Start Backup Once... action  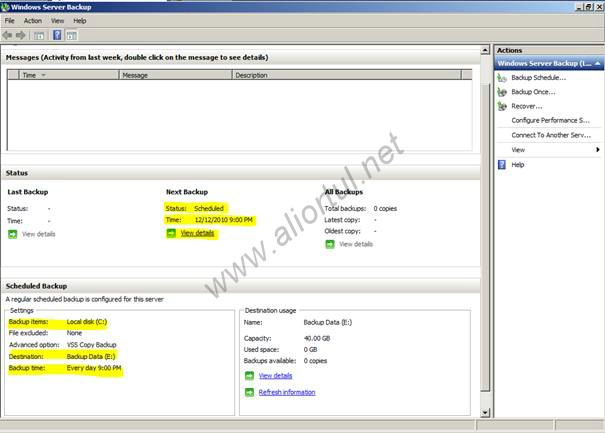533,92
